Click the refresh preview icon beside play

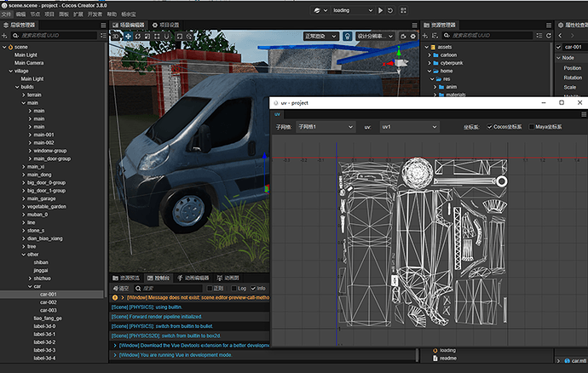point(390,10)
